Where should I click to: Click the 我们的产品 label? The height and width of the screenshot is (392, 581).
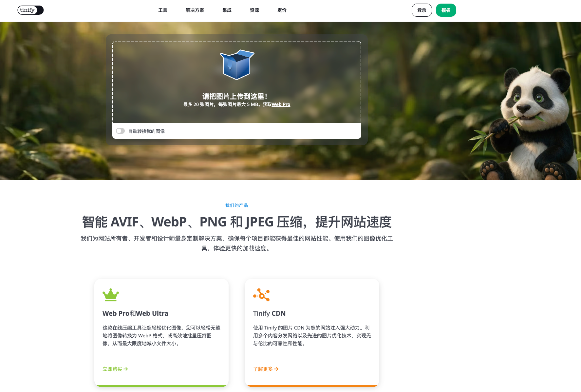point(237,205)
